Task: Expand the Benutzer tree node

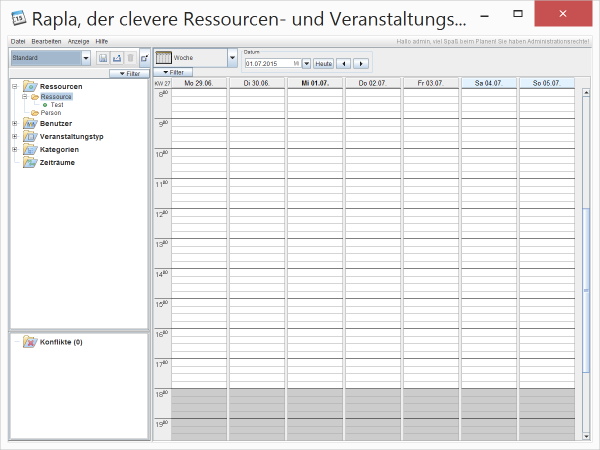Action: click(x=15, y=124)
